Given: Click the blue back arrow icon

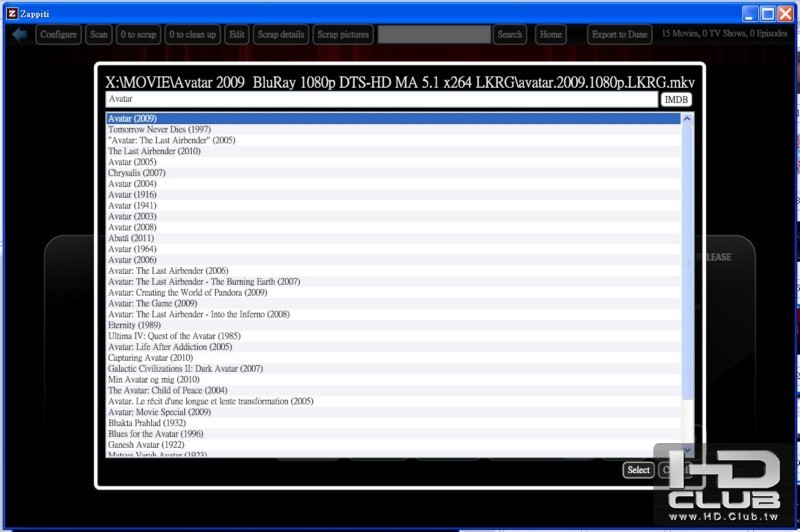Looking at the screenshot, I should tap(19, 34).
